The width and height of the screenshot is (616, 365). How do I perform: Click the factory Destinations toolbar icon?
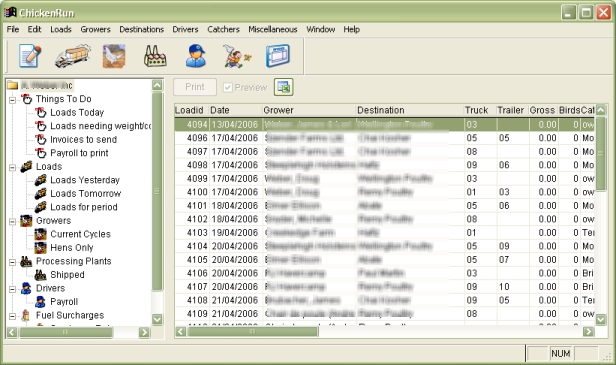155,56
